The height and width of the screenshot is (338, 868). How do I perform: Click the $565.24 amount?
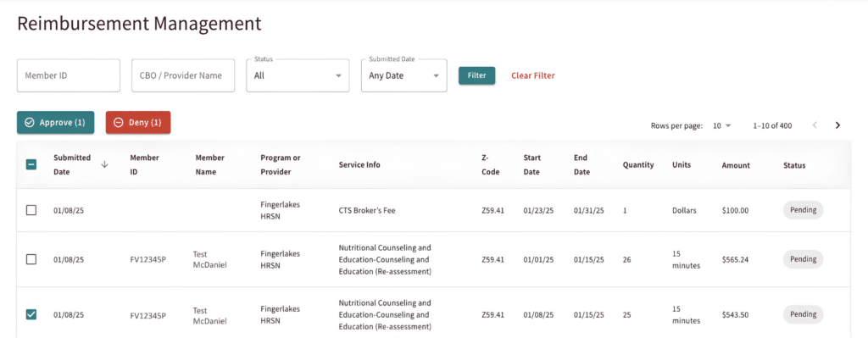pyautogui.click(x=735, y=259)
